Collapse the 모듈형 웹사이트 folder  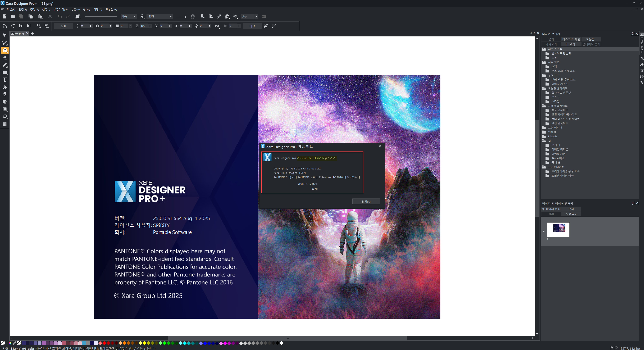(x=544, y=88)
